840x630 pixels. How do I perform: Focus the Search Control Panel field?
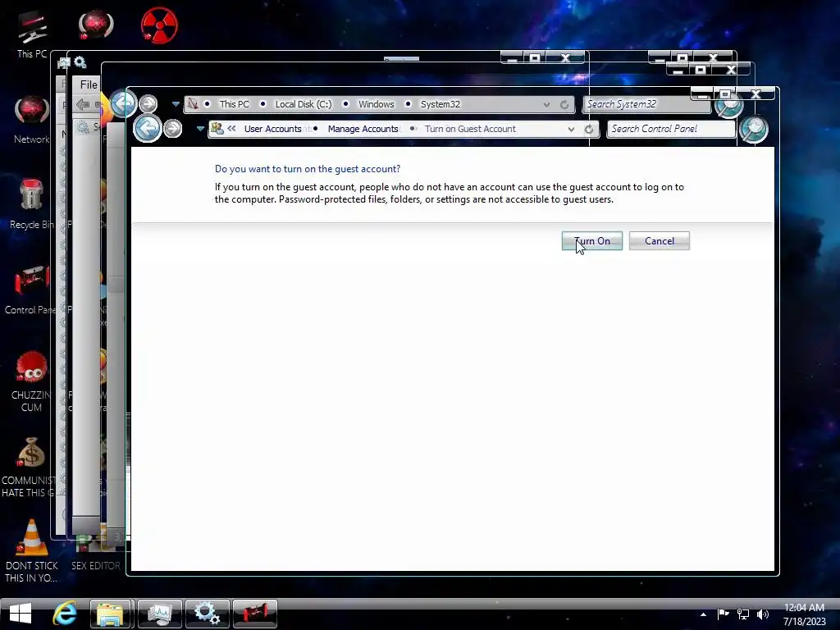(671, 129)
